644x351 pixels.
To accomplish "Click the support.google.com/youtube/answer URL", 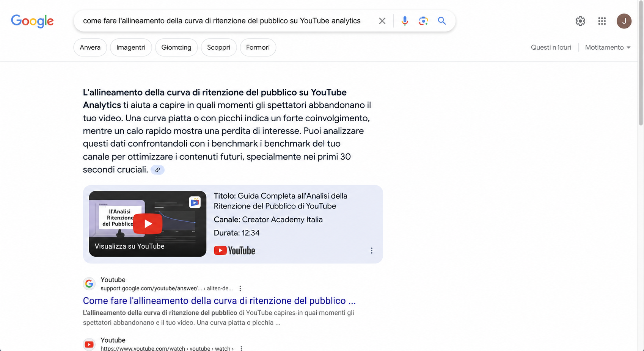I will point(167,288).
